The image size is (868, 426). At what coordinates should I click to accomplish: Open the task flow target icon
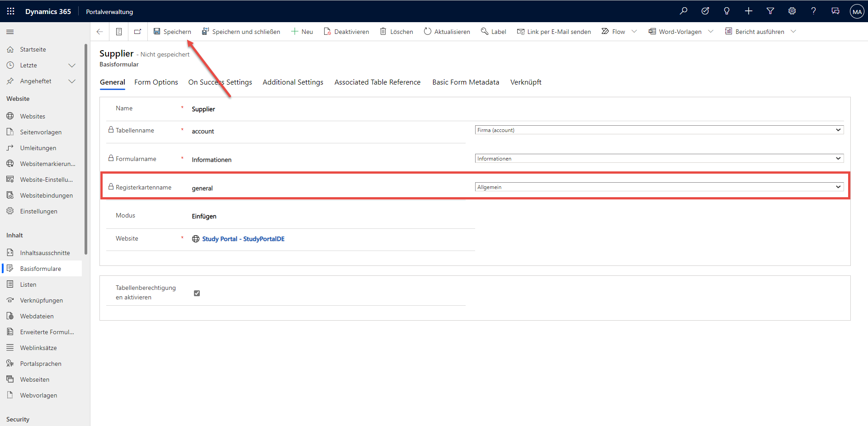[705, 11]
